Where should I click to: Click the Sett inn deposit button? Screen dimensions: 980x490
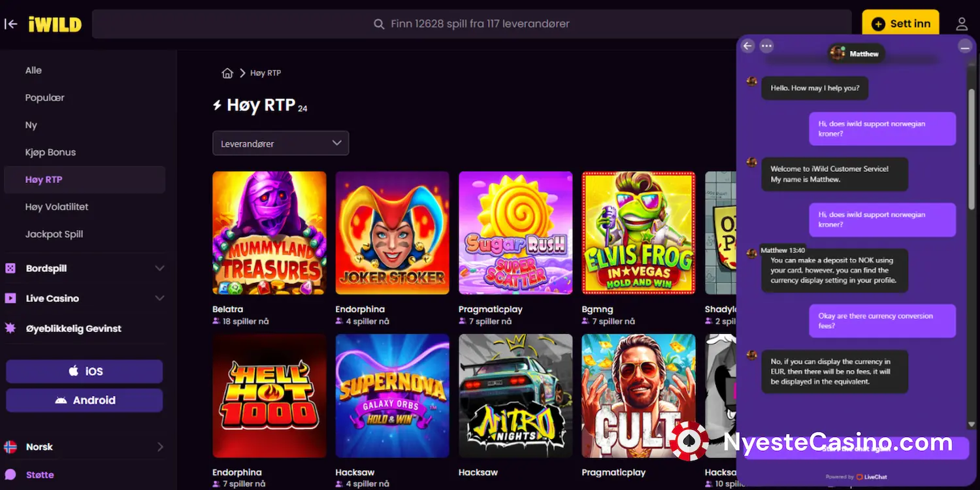point(900,24)
